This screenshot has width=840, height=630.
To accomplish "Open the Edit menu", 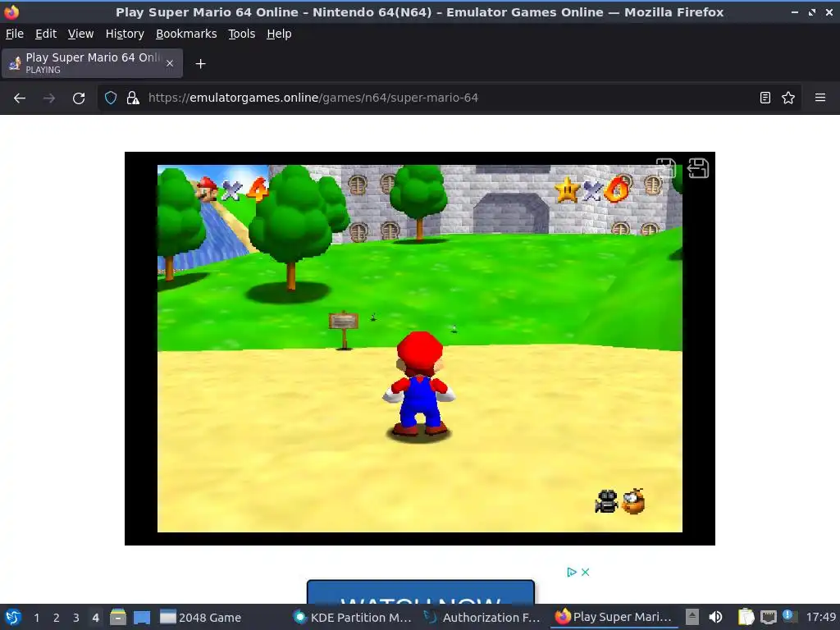I will 46,34.
